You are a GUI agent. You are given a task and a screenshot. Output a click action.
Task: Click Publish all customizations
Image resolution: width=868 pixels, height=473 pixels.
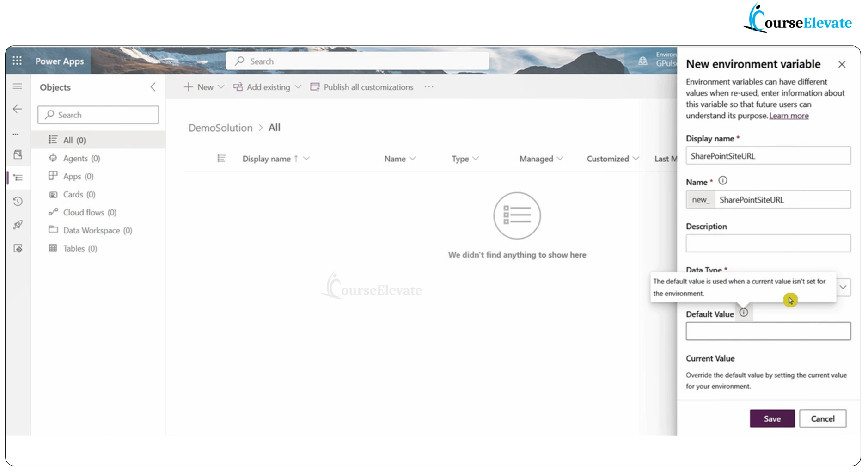[x=362, y=87]
